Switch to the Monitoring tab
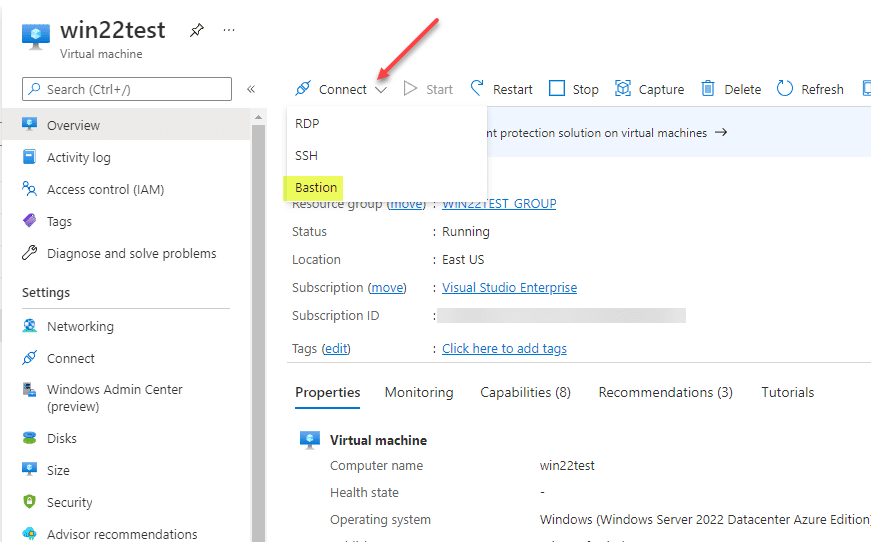Viewport: 871px width, 542px height. (419, 392)
